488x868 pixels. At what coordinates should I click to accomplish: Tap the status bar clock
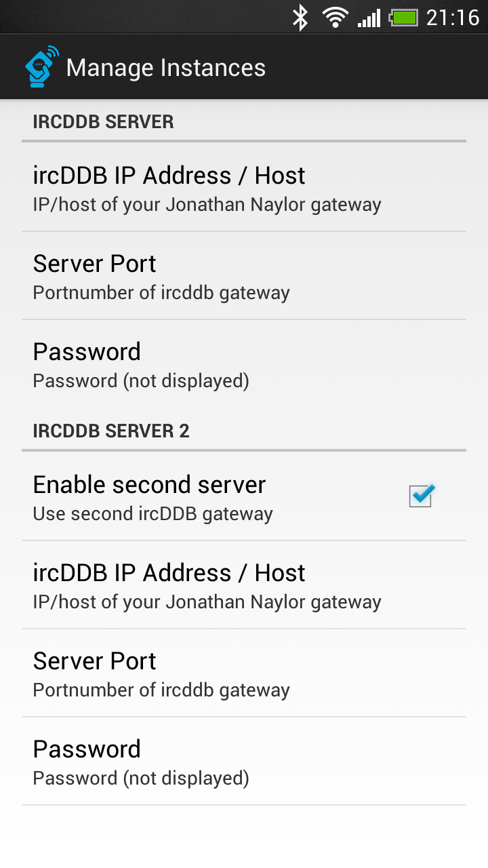[453, 18]
